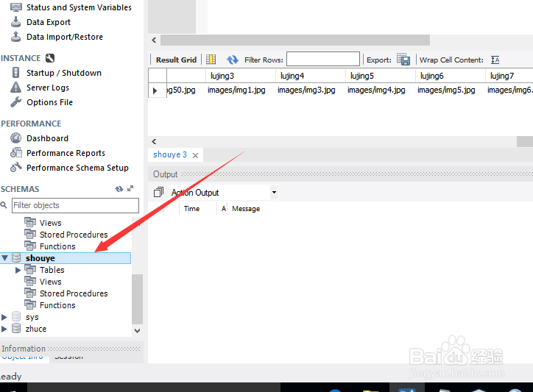Viewport: 533px width, 392px height.
Task: Click the Data Export icon
Action: coord(15,22)
